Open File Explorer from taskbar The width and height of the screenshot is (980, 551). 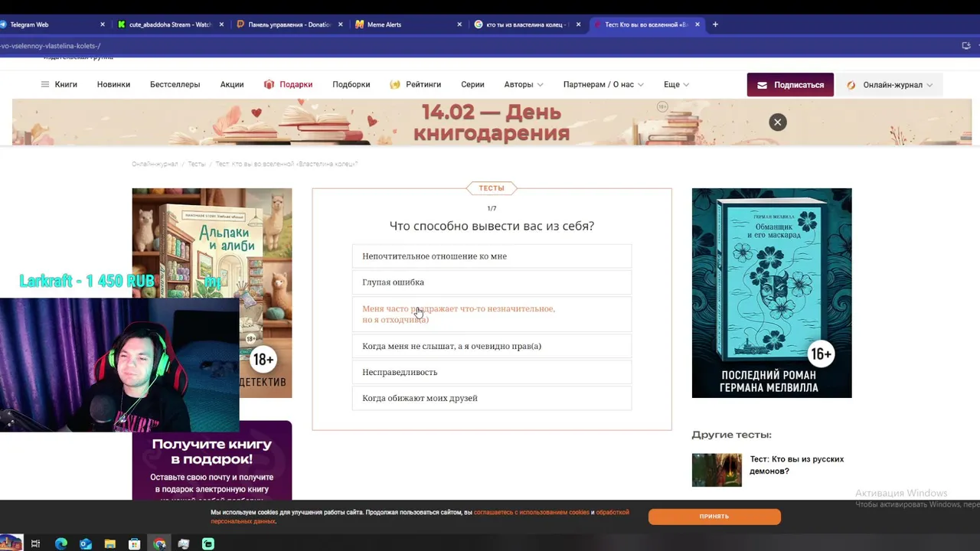(110, 544)
